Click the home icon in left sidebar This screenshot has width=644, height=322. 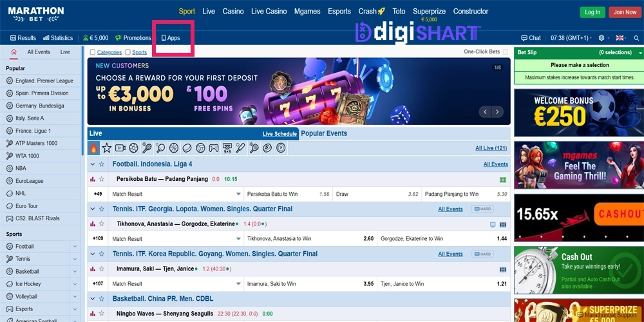[x=14, y=52]
